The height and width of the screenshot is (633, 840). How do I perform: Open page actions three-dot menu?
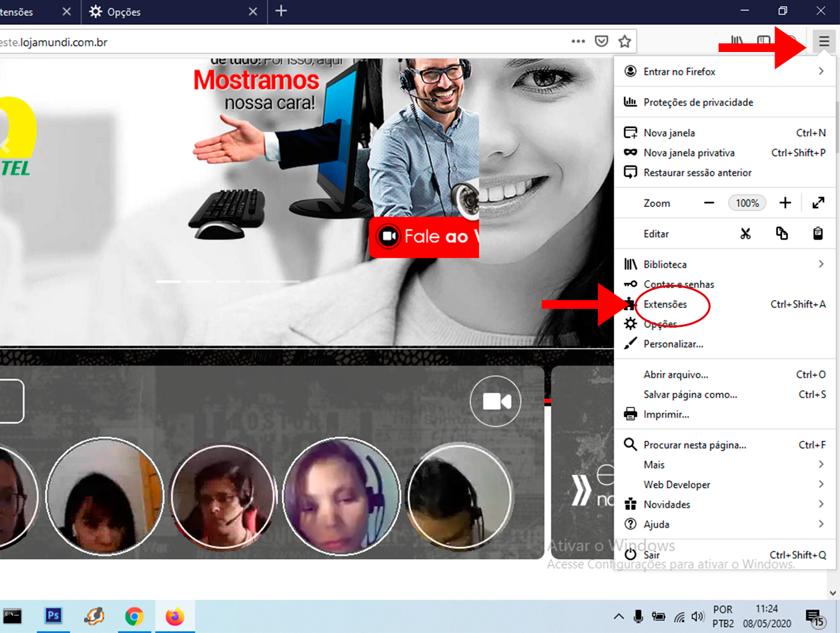tap(578, 42)
